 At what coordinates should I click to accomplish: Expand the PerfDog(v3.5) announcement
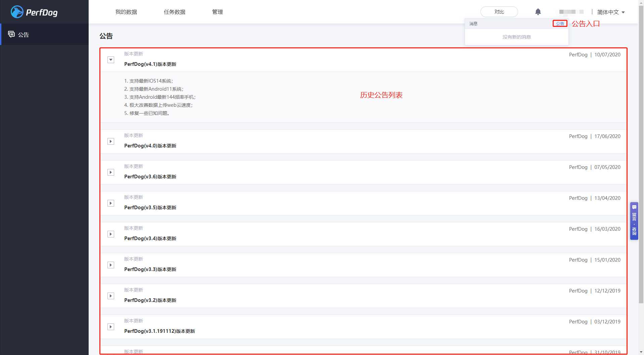click(x=111, y=203)
